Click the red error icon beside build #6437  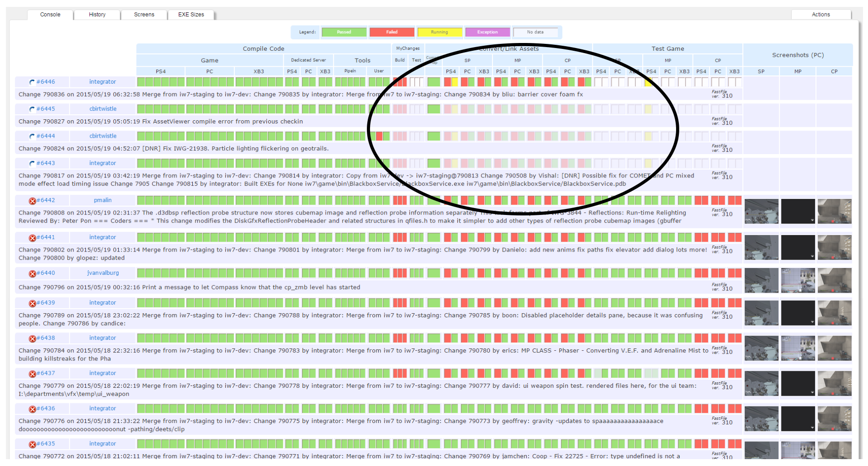[32, 374]
